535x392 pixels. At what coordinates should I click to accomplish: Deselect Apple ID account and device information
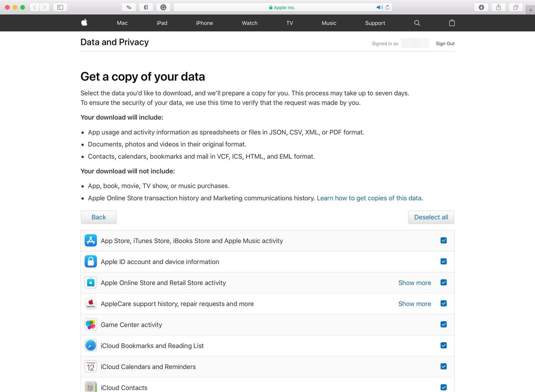444,261
